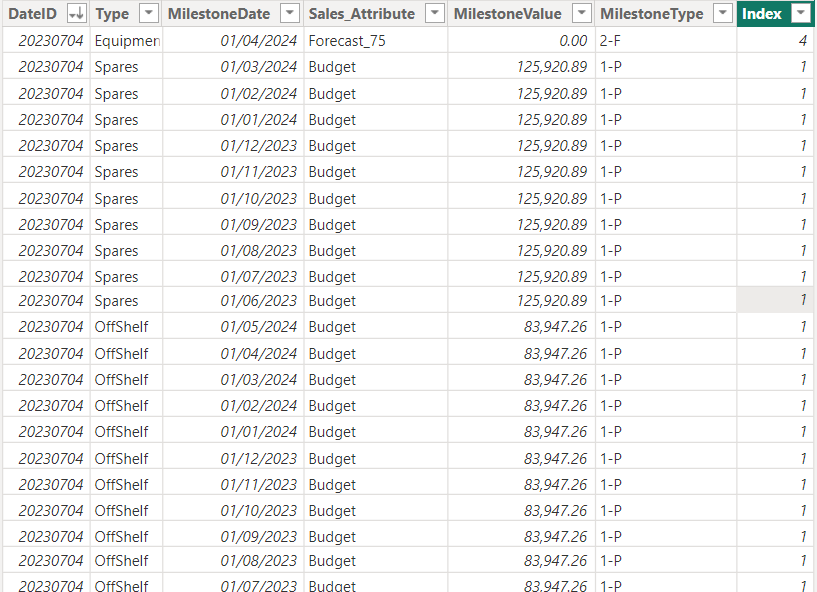Click the Spares 01/02/2024 date cell
The height and width of the screenshot is (592, 817).
click(x=233, y=94)
